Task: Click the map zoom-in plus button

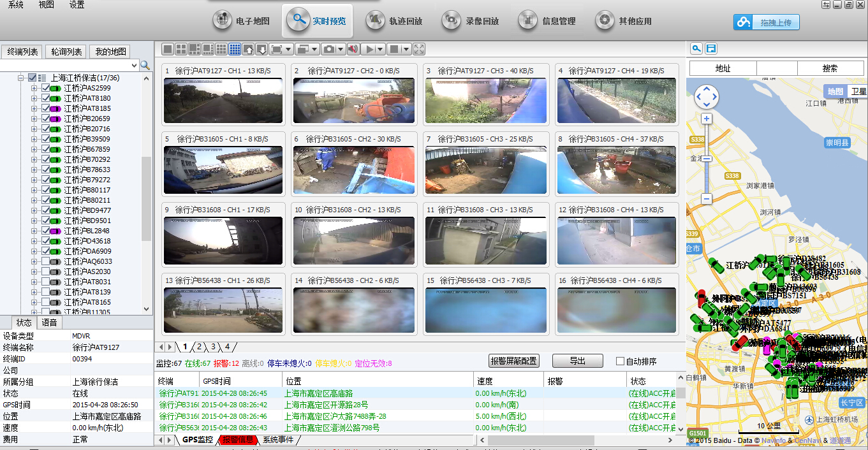Action: (x=706, y=119)
